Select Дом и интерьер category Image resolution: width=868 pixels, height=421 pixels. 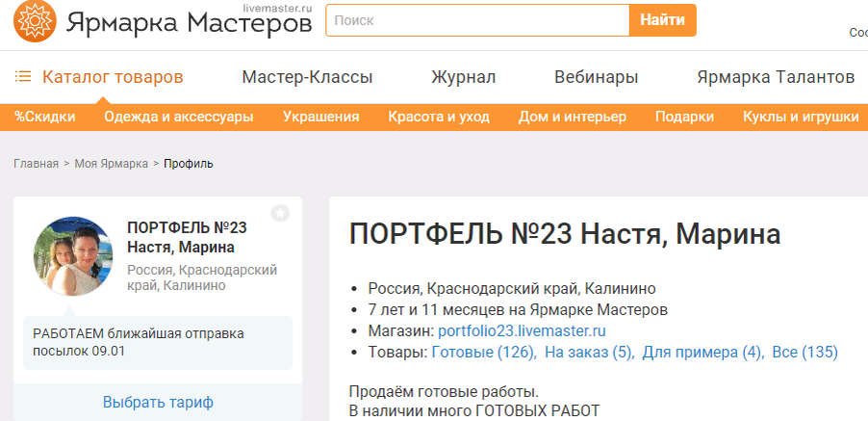tap(573, 117)
